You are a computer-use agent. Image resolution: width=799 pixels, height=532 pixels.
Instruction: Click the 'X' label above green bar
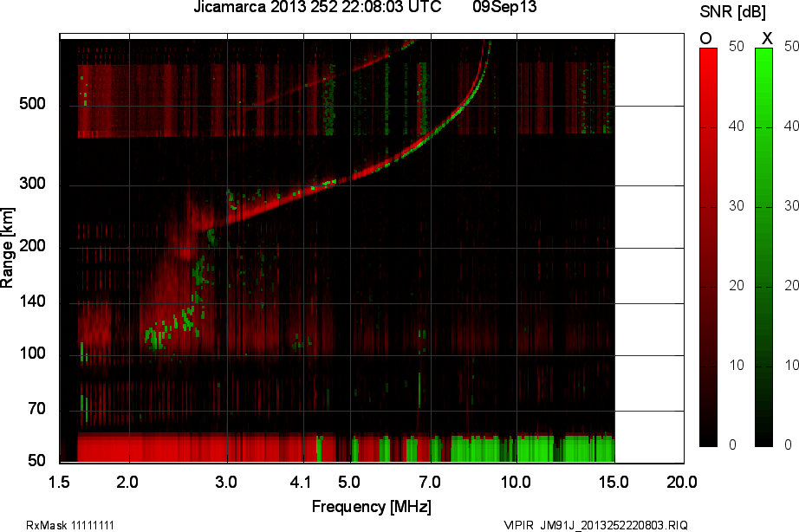(767, 38)
